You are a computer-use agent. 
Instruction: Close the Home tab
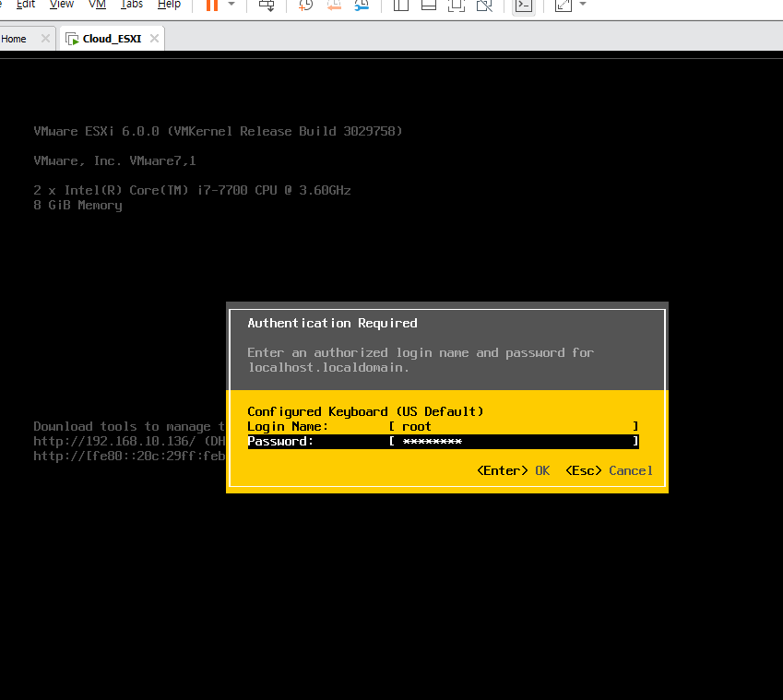pos(45,39)
